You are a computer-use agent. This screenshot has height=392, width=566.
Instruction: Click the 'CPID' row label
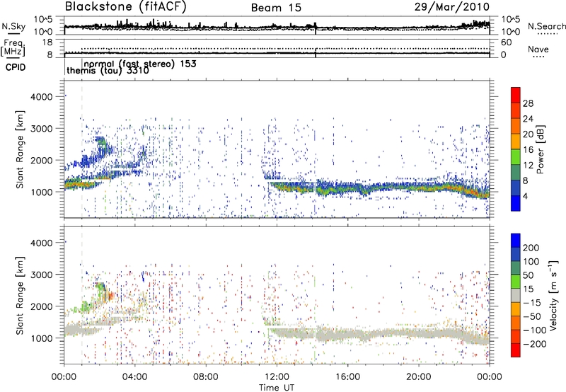[16, 67]
